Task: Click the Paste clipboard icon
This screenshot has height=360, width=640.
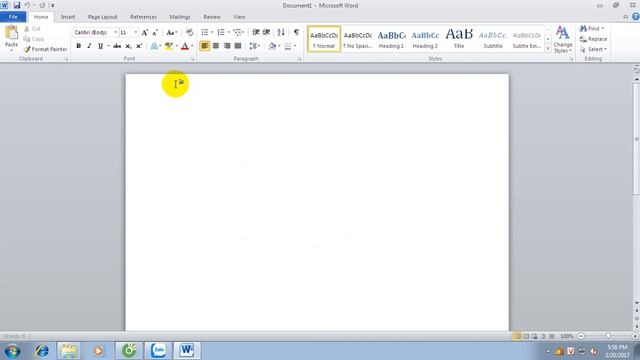Action: 11,33
